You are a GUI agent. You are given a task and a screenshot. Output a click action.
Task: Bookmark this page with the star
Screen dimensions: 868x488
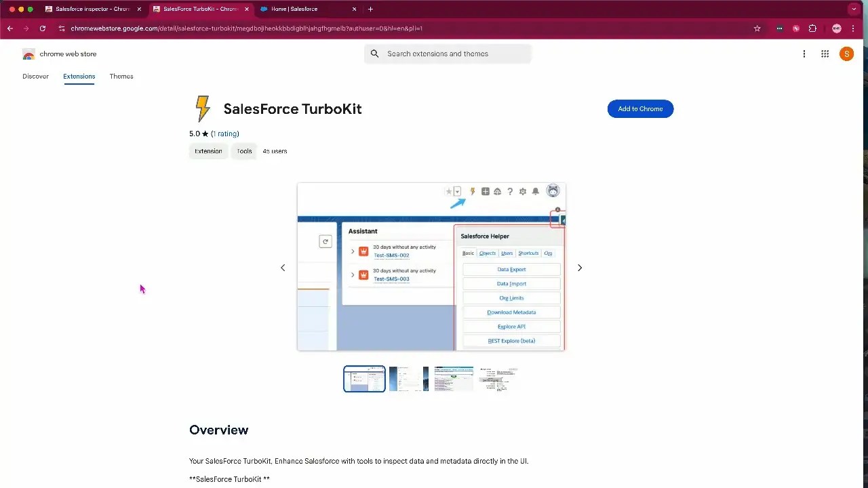tap(757, 28)
